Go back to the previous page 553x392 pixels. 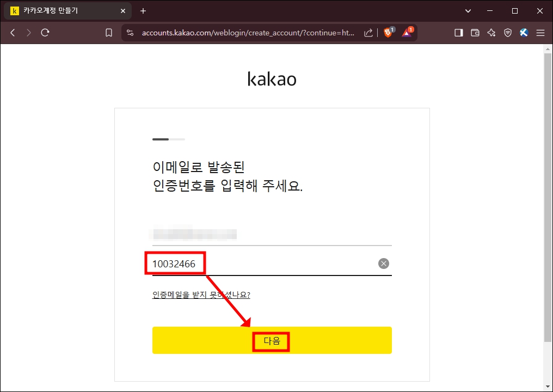13,33
